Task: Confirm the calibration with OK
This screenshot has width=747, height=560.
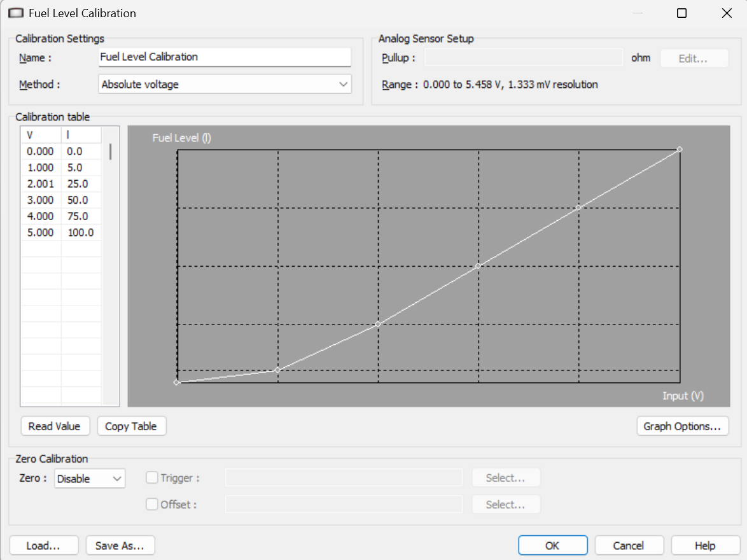Action: pos(552,545)
